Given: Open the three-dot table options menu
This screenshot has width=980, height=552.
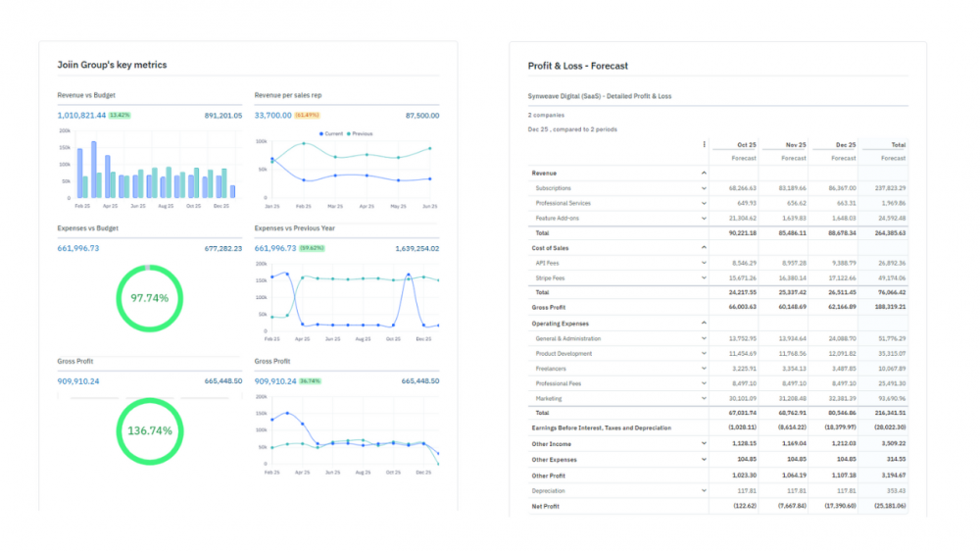Looking at the screenshot, I should (x=704, y=144).
